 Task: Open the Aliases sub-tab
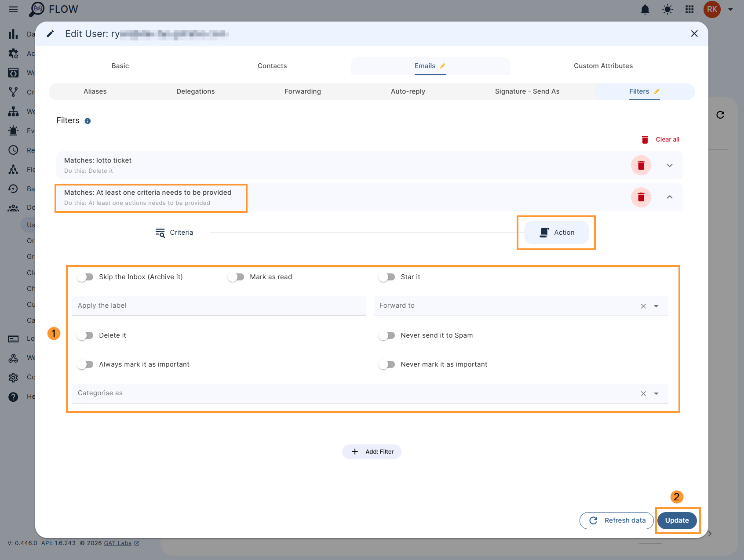(x=95, y=91)
